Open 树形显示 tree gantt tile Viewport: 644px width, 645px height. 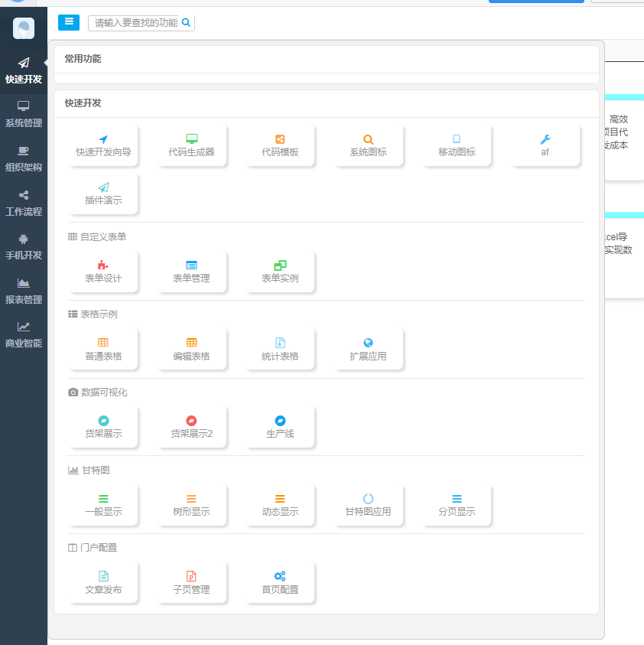pos(192,506)
